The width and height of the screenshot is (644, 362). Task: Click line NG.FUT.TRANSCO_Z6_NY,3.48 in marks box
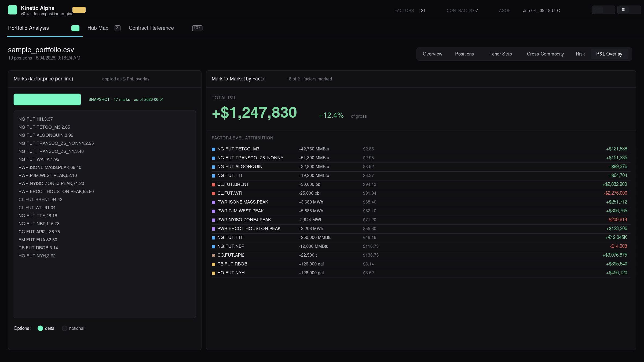click(51, 151)
